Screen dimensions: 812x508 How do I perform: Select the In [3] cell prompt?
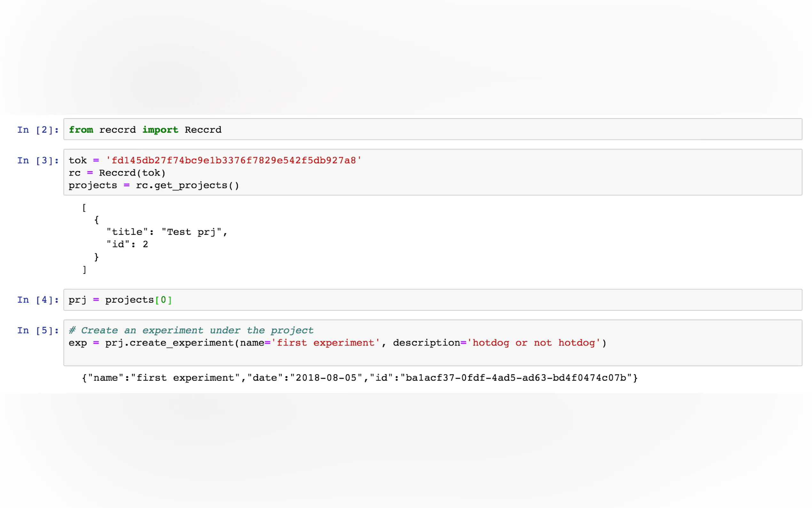(38, 161)
